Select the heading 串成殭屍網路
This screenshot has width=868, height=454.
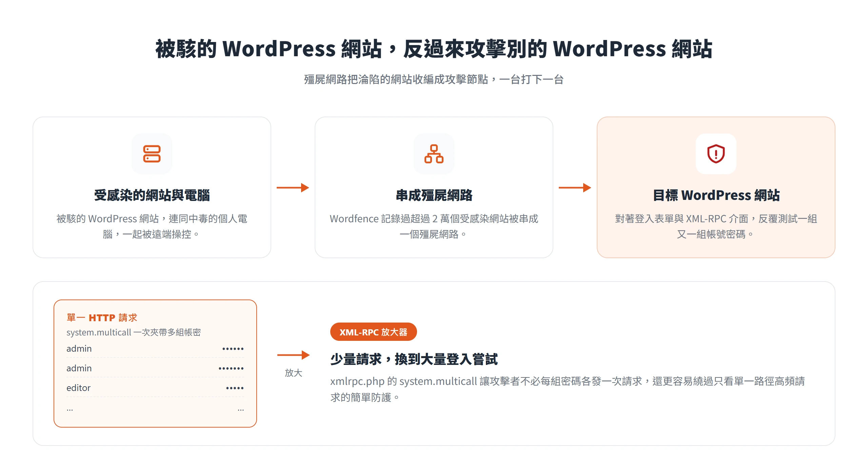coord(434,195)
